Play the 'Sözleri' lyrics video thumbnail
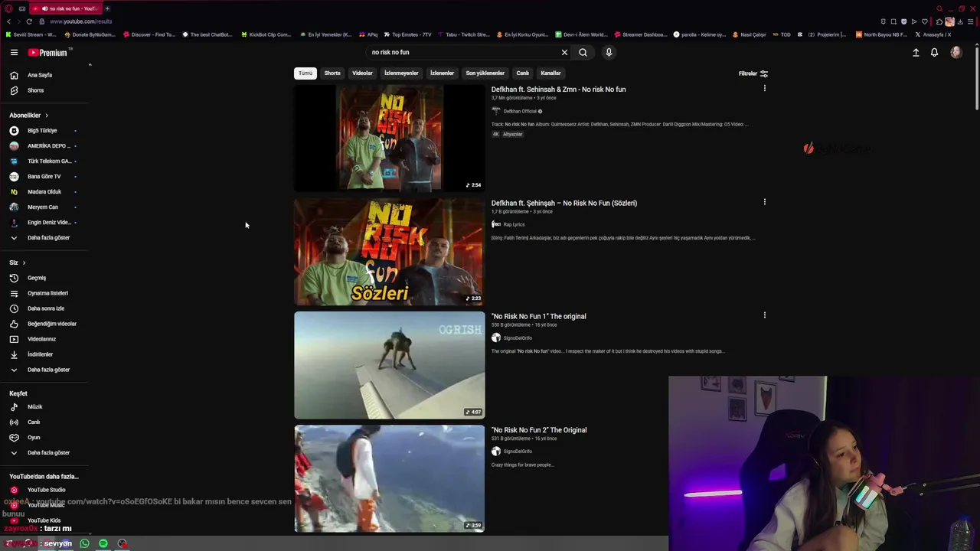This screenshot has width=980, height=551. pos(390,252)
